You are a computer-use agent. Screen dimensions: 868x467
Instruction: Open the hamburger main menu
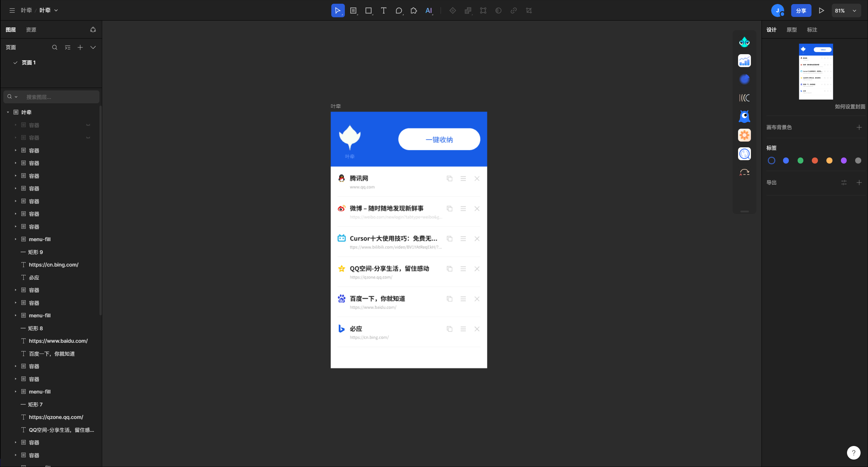[12, 10]
